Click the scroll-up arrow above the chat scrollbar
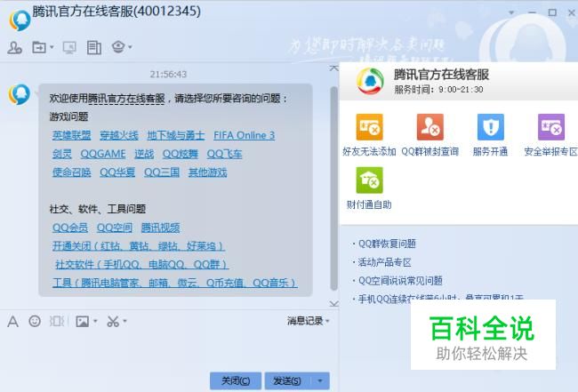The height and width of the screenshot is (392, 578). pos(334,68)
